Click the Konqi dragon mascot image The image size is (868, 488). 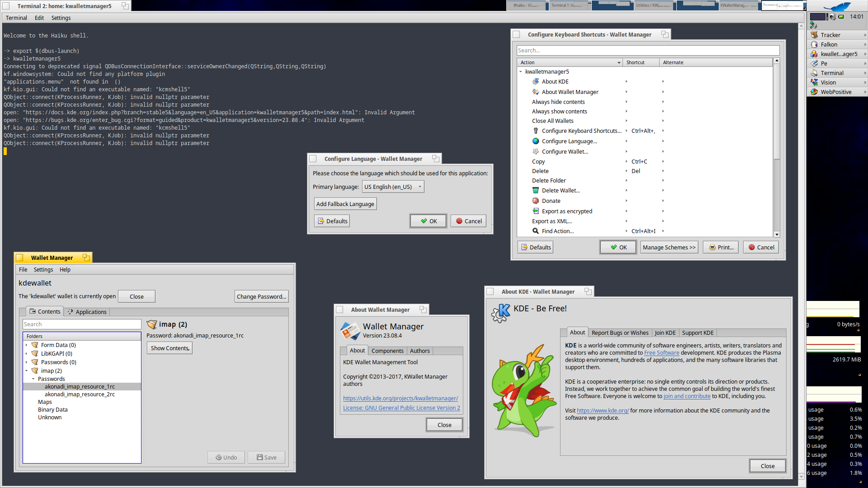(524, 391)
